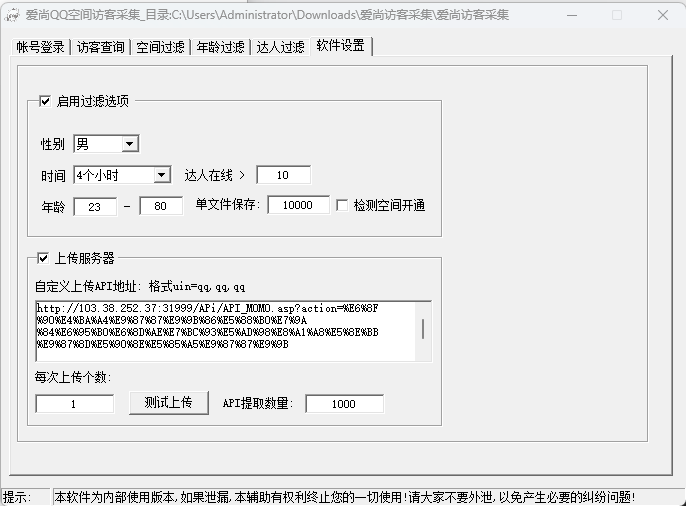686x506 pixels.
Task: Click the 每次上传个数 input field
Action: pyautogui.click(x=75, y=404)
